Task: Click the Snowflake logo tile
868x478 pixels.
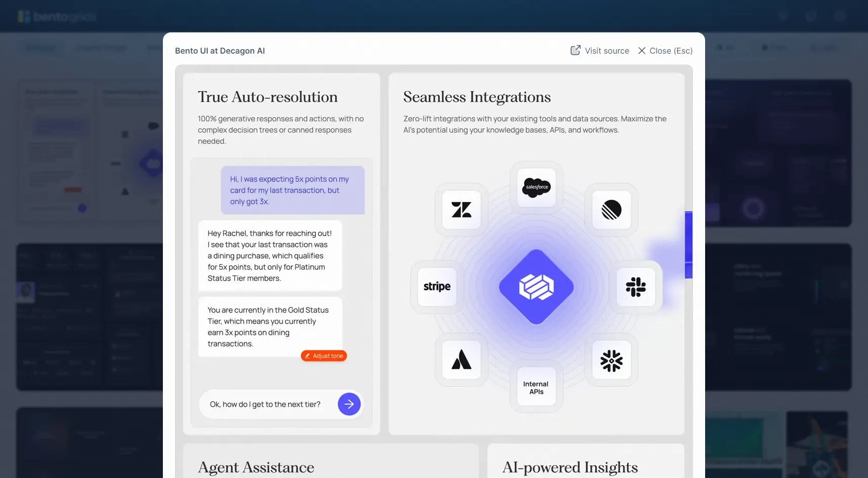Action: click(612, 360)
